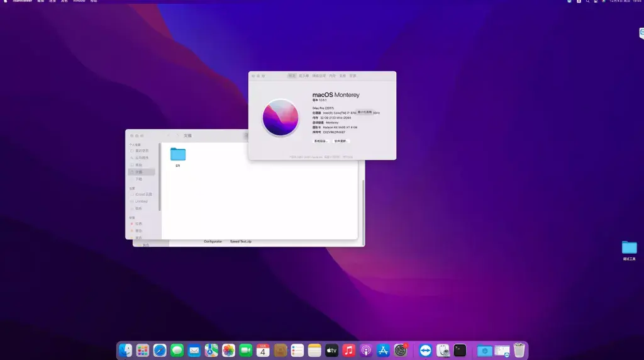Click the 软件更新 button
This screenshot has height=360, width=644.
(341, 141)
